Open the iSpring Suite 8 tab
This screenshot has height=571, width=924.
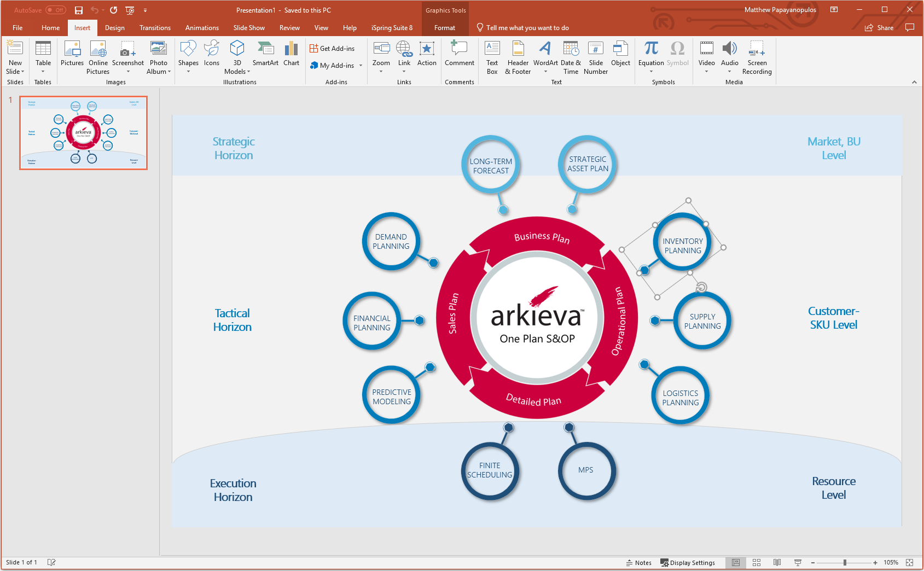pos(392,27)
